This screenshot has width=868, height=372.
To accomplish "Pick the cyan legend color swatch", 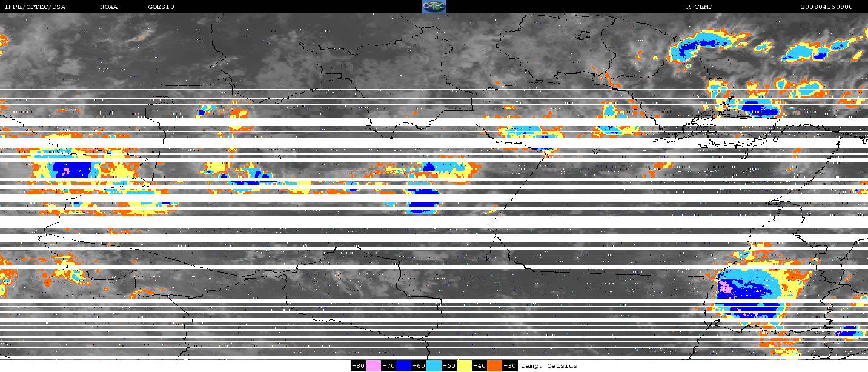I will tap(434, 366).
